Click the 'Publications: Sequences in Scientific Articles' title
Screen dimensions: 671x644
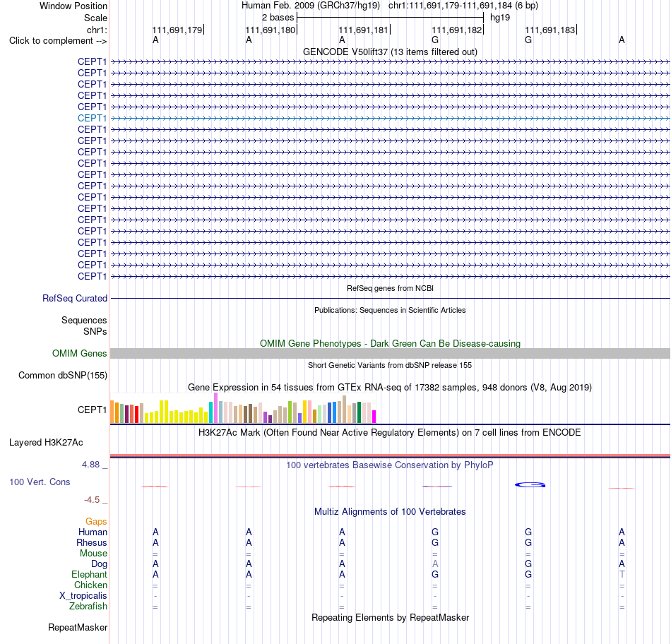point(390,310)
